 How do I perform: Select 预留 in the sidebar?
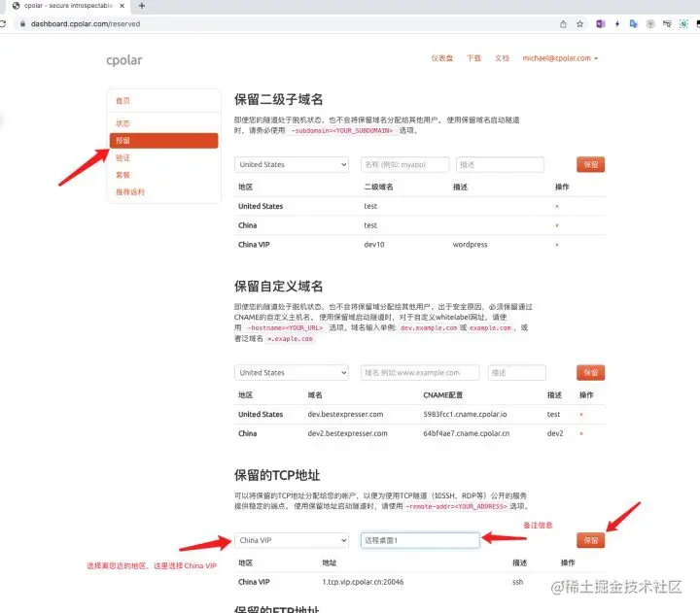164,141
